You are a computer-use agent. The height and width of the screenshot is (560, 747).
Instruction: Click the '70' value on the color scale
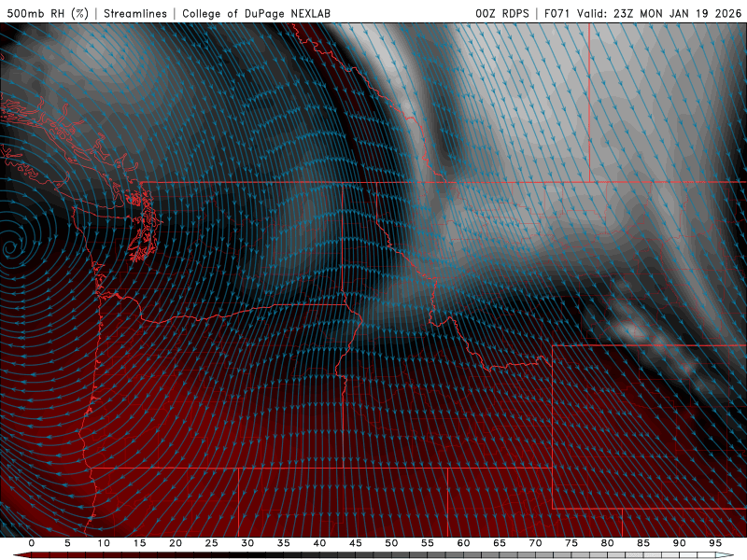click(x=535, y=543)
